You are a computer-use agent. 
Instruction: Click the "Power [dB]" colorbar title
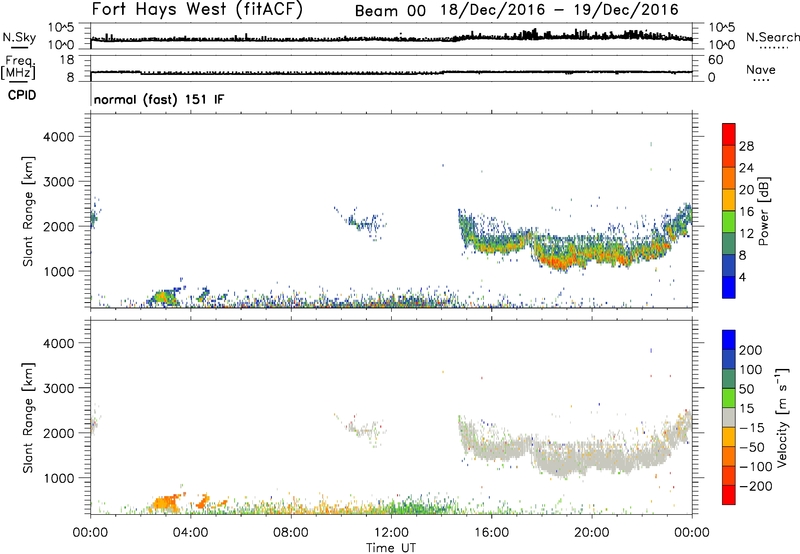[x=764, y=211]
